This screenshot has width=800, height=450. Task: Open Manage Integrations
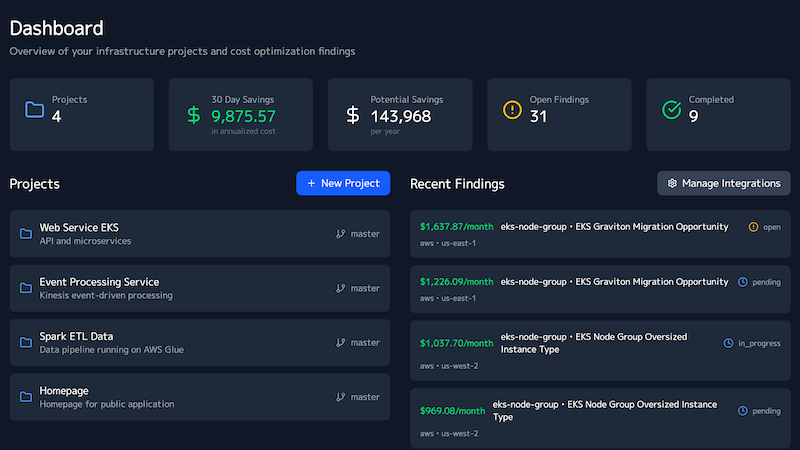point(723,183)
